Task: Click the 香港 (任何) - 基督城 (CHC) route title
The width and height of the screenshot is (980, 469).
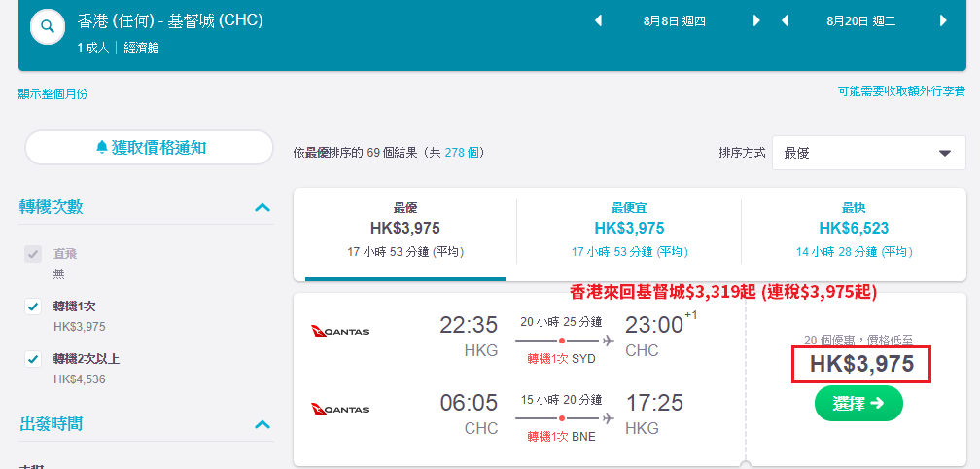Action: pos(170,20)
